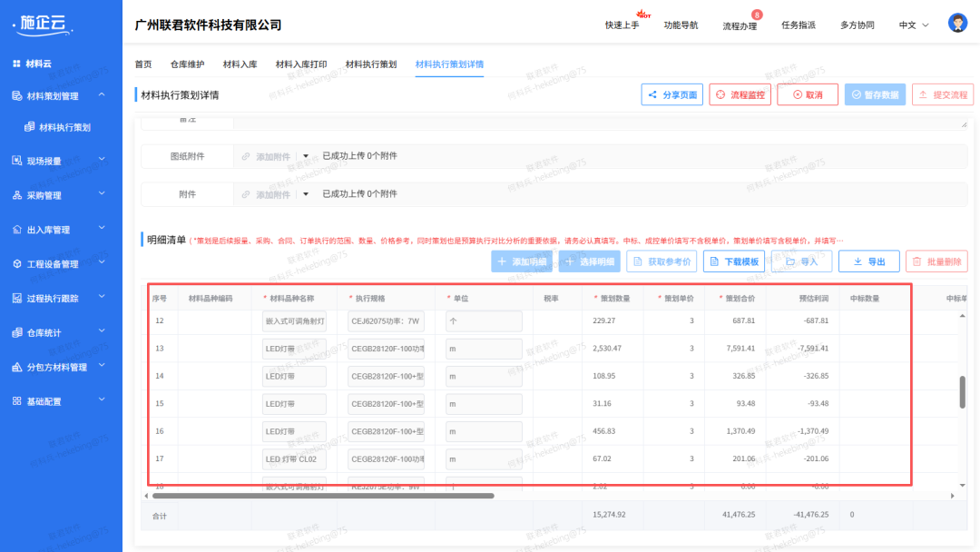The width and height of the screenshot is (980, 552).
Task: Click the document icon on 下载模板
Action: [x=714, y=262]
